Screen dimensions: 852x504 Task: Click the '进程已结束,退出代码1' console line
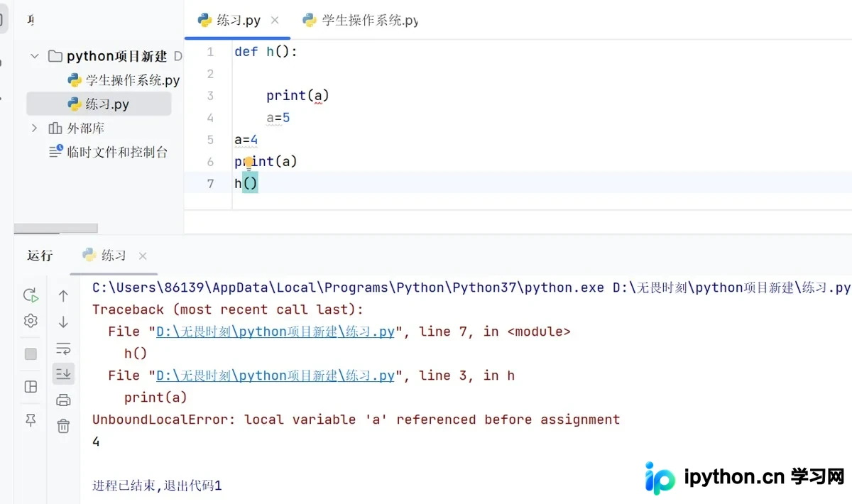[x=157, y=486]
